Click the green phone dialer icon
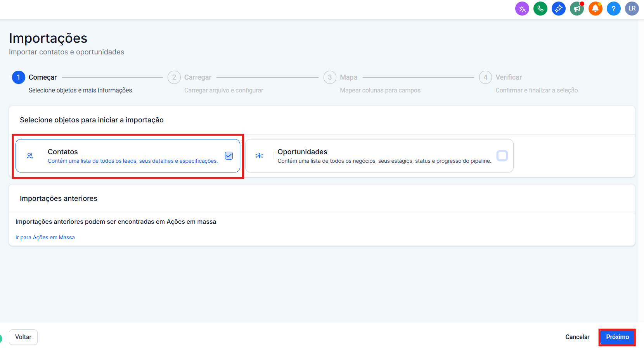 [540, 9]
